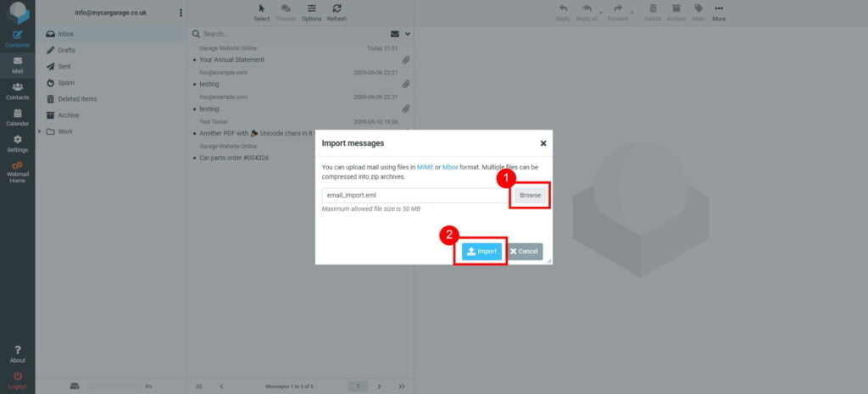Open list Options in toolbar
The height and width of the screenshot is (394, 868).
pos(312,13)
